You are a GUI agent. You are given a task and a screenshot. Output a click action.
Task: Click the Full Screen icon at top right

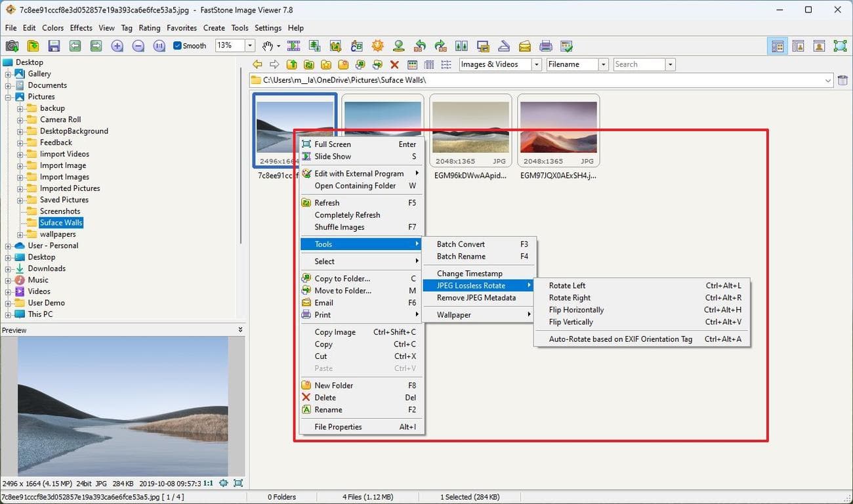(841, 46)
